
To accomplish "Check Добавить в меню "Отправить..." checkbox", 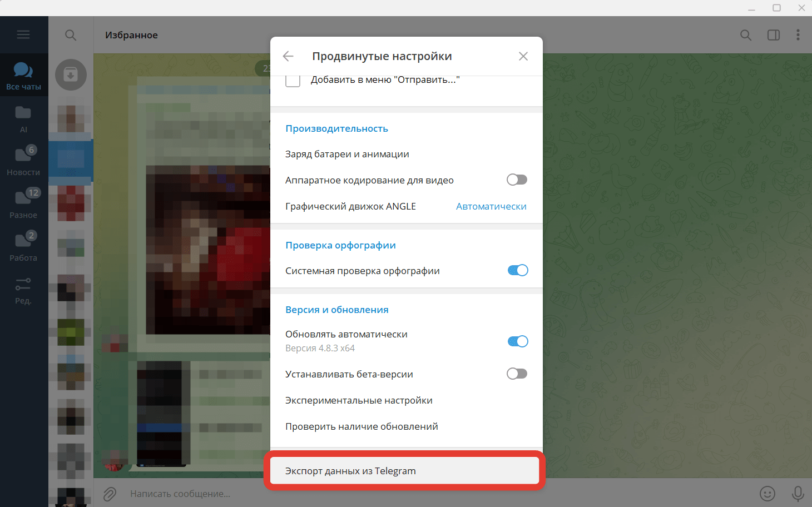I will [293, 80].
